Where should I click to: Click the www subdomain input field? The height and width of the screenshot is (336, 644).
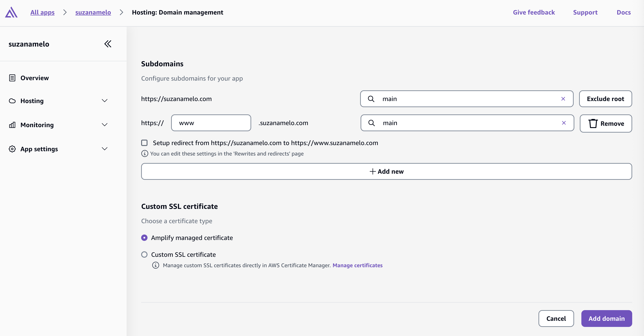pyautogui.click(x=211, y=123)
